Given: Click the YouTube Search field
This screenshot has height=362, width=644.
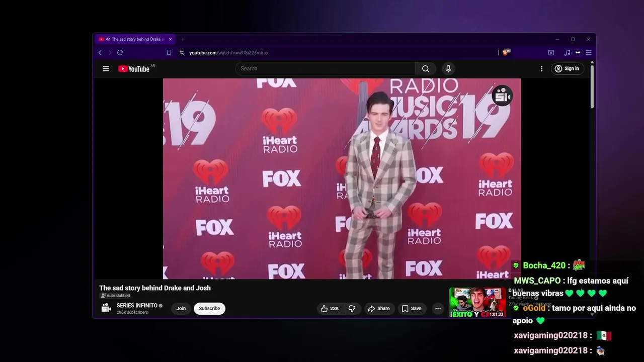Looking at the screenshot, I should 325,69.
